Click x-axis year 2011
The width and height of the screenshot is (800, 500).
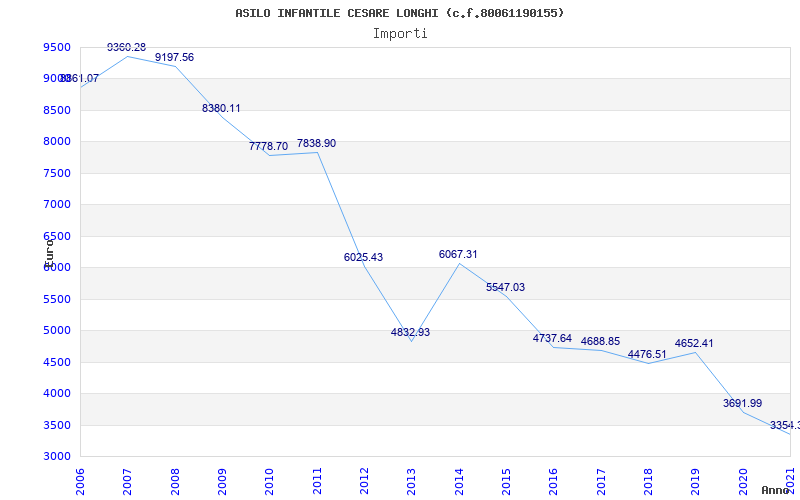point(317,481)
